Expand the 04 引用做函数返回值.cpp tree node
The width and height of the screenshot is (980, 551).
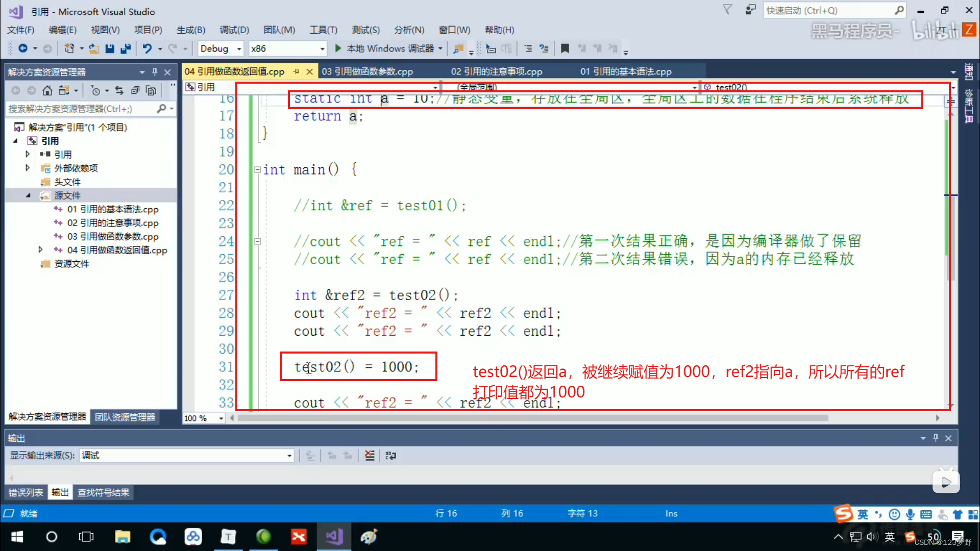40,250
